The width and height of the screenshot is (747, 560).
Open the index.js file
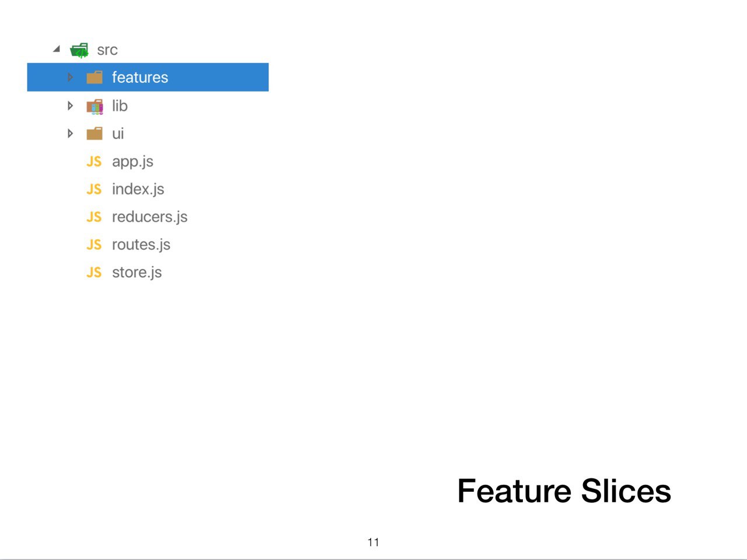click(138, 189)
